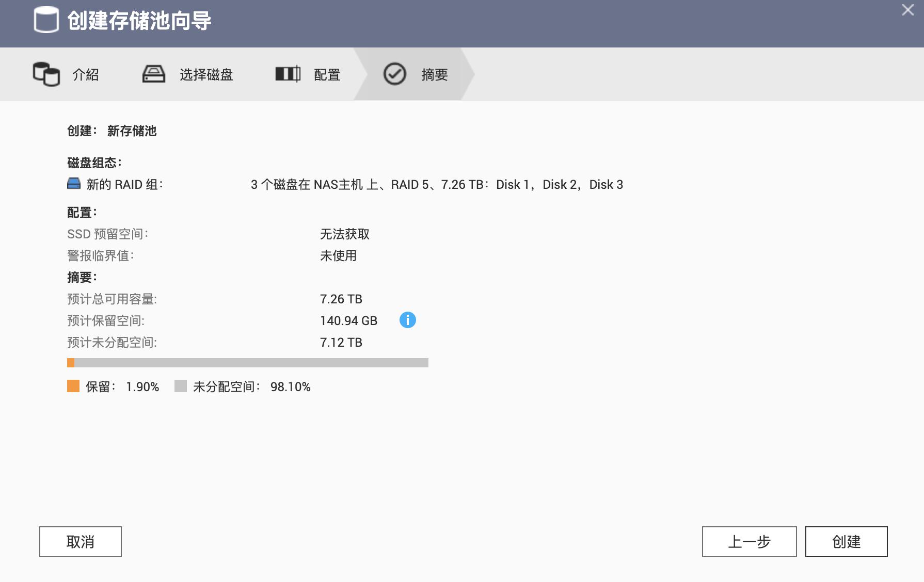
Task: Open the info tooltip beside 140.94 GB
Action: click(x=408, y=320)
